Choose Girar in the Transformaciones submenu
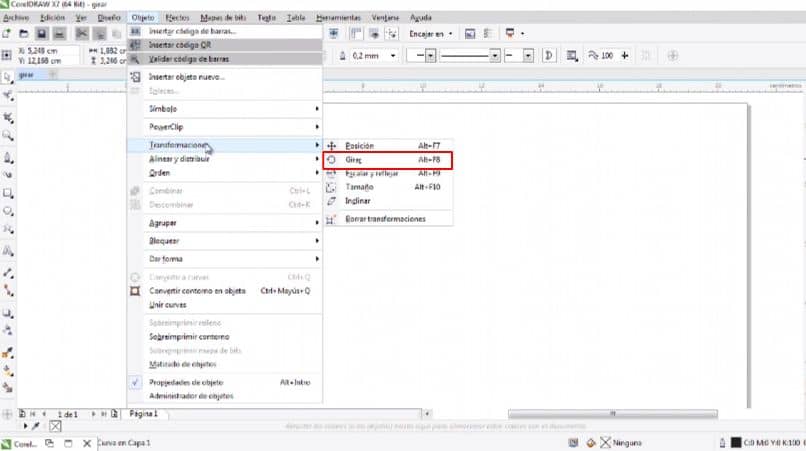Viewport: 806px width, 451px height. (x=388, y=160)
